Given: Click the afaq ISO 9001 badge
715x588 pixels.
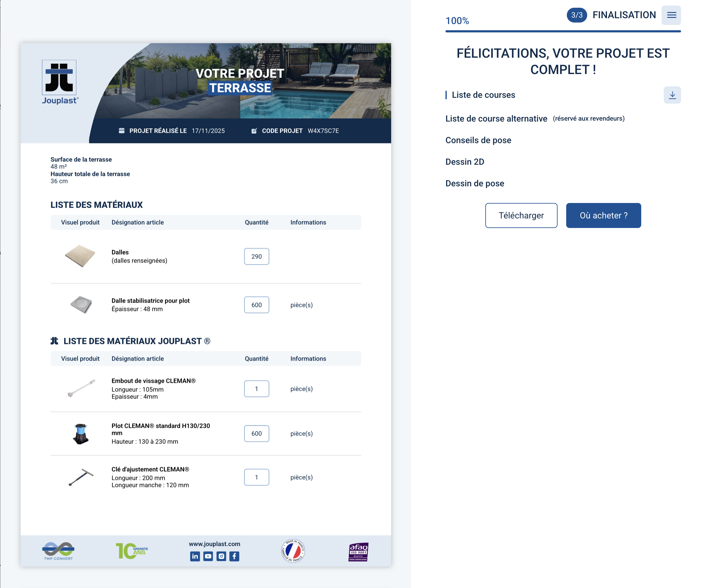Looking at the screenshot, I should (358, 552).
